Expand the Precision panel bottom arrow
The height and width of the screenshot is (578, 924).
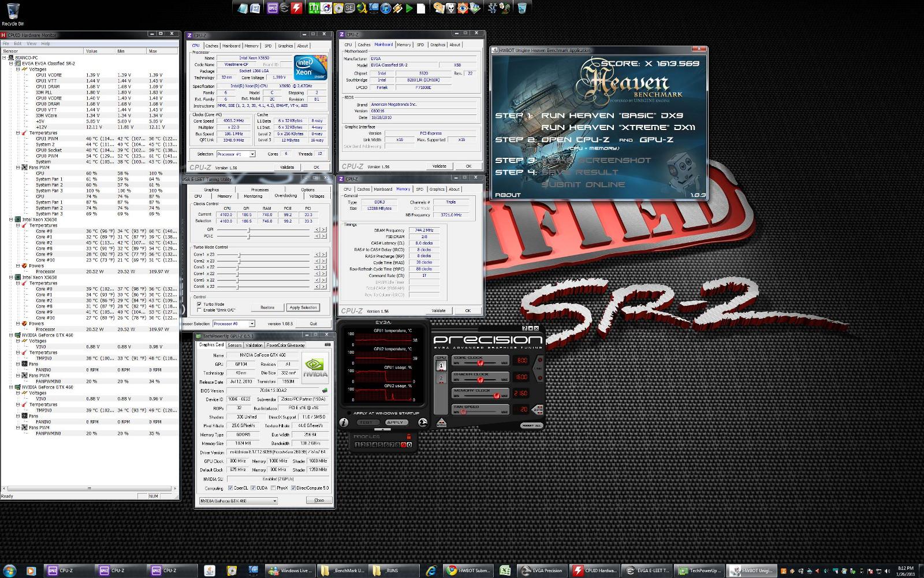coord(382,429)
